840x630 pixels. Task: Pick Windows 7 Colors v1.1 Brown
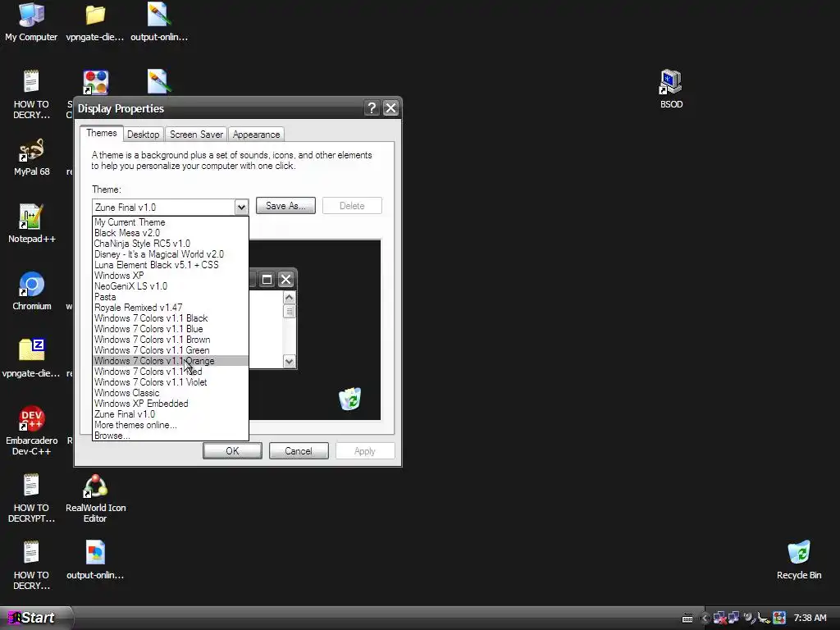coord(171,340)
